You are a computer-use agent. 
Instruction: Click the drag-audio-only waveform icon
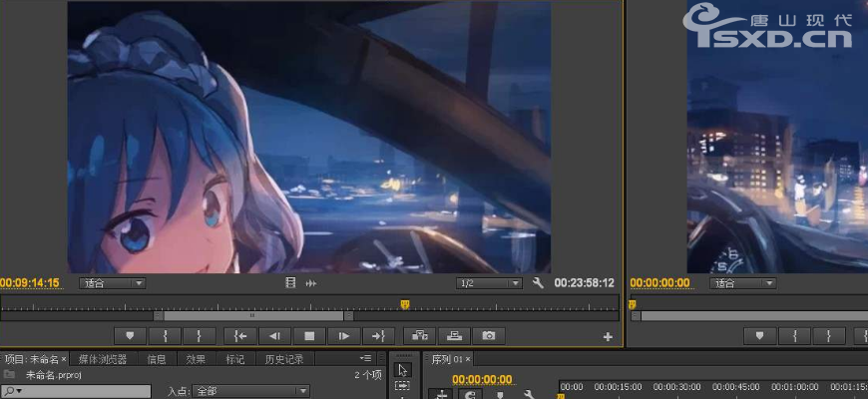(x=311, y=283)
